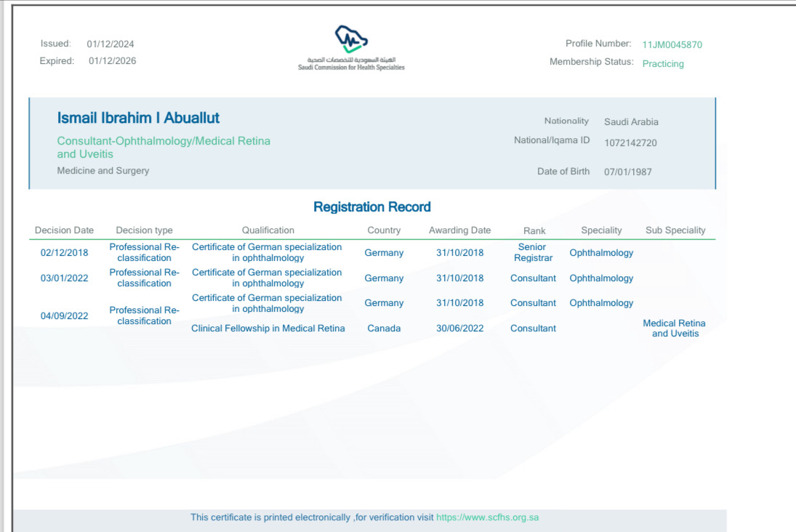Image resolution: width=796 pixels, height=532 pixels.
Task: Click the Ismail Ibrahim I Abuallut name heading
Action: [138, 118]
